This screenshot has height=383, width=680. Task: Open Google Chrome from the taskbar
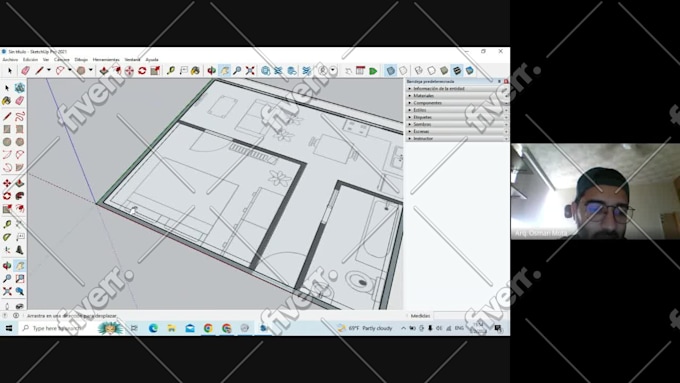208,328
